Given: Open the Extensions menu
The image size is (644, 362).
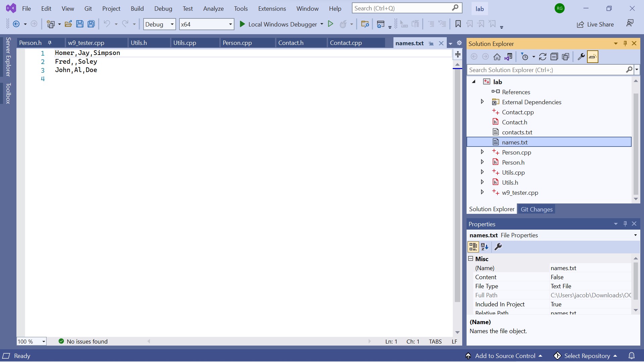Looking at the screenshot, I should click(x=272, y=8).
